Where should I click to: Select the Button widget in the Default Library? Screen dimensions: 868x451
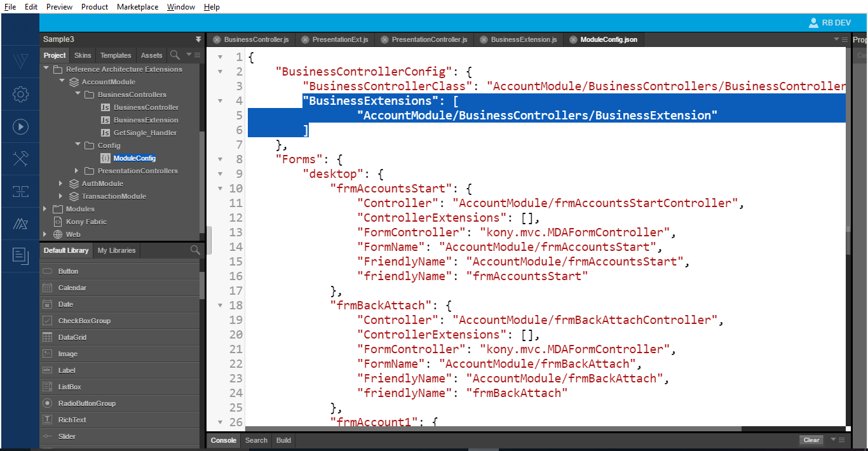point(119,271)
